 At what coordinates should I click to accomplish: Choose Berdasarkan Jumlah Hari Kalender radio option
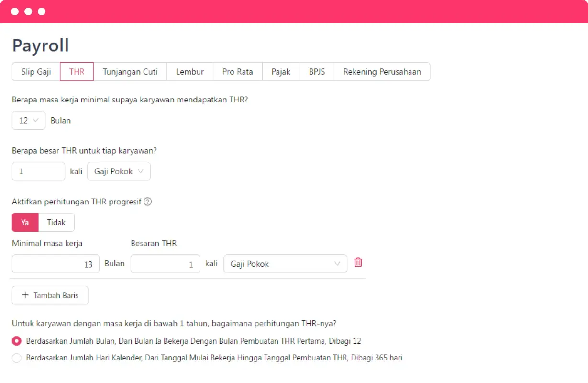pos(17,358)
